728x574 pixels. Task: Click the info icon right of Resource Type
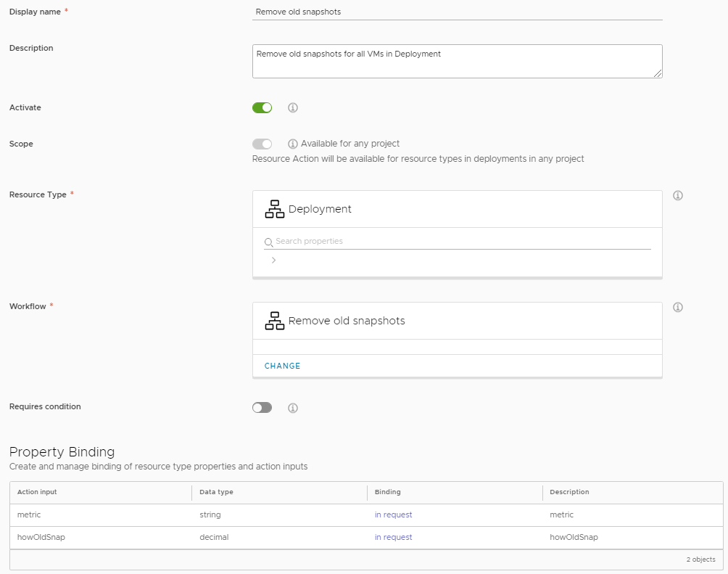678,195
